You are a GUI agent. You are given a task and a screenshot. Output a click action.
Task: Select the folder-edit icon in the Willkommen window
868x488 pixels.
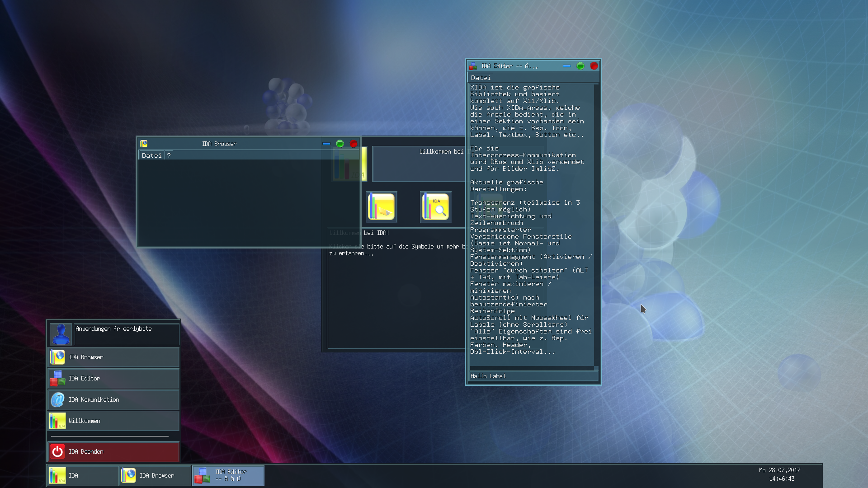[381, 206]
